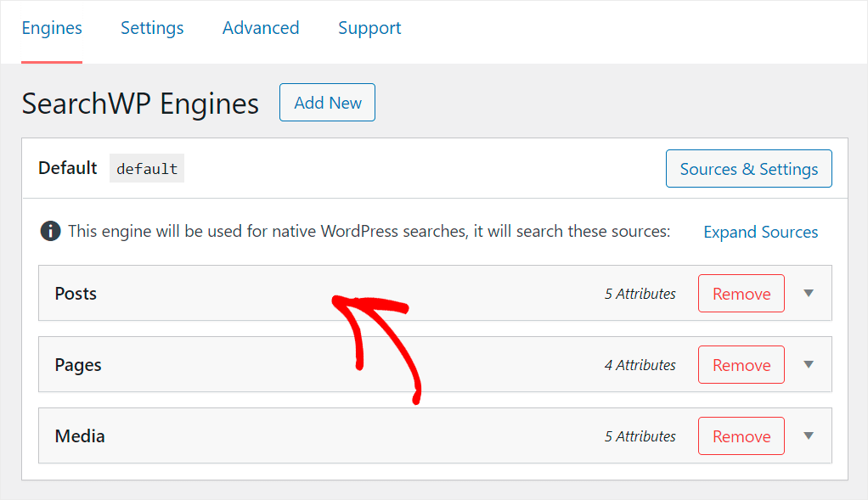
Task: Click the info icon beside engine description
Action: (50, 231)
